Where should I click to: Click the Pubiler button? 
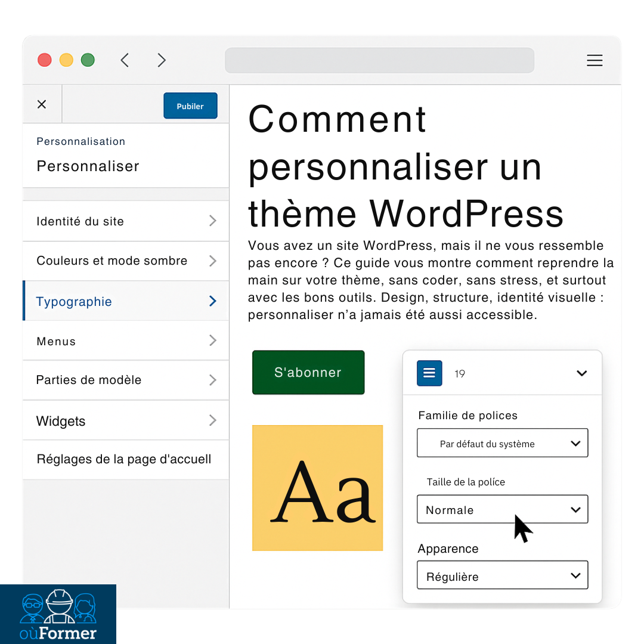tap(190, 106)
